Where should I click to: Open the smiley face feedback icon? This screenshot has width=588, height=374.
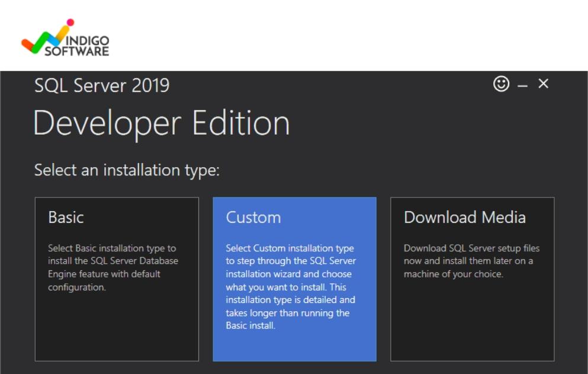(x=501, y=84)
